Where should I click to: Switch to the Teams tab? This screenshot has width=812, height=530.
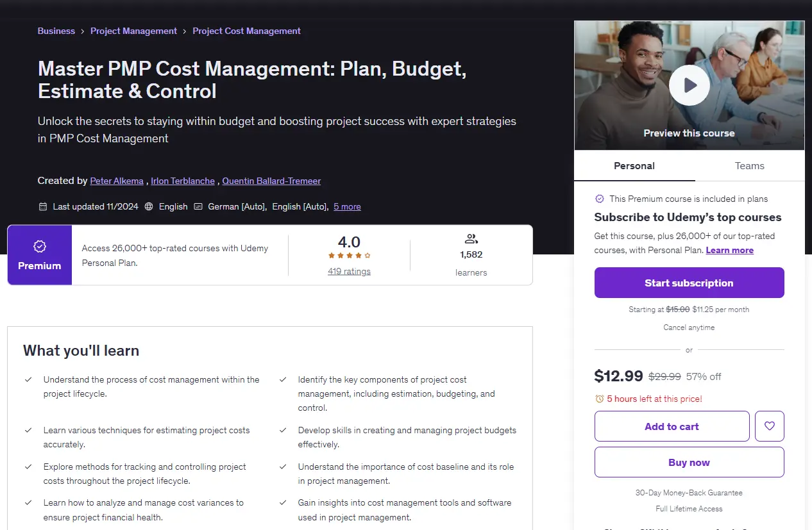[750, 165]
